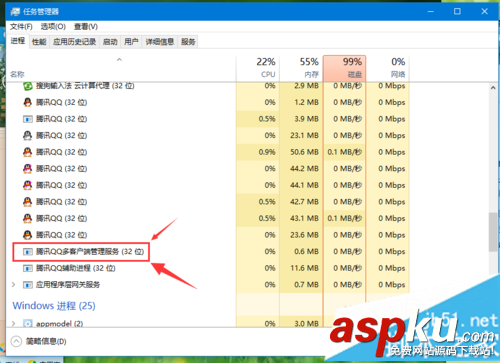The width and height of the screenshot is (500, 363).
Task: Expand the 应用程序层网关服务 process group
Action: point(13,285)
